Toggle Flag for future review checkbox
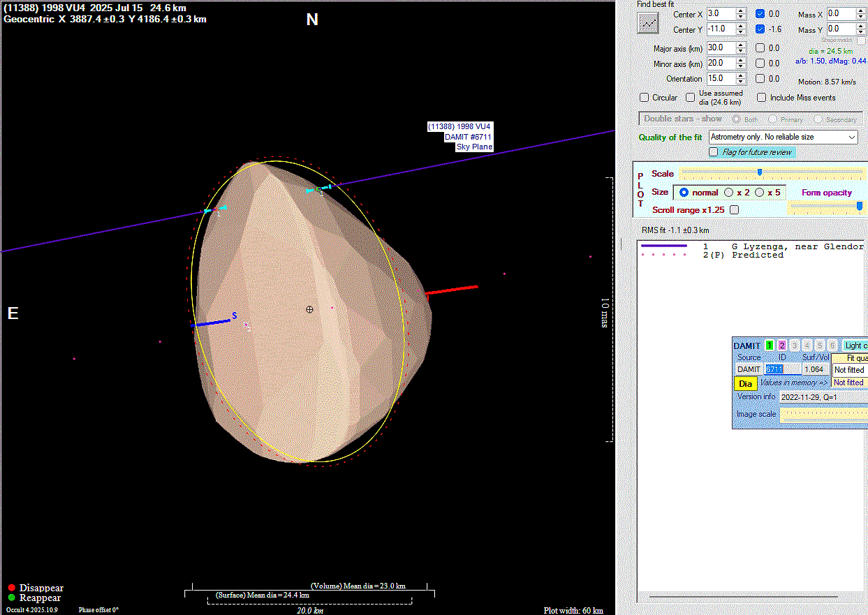This screenshot has width=868, height=615. [x=714, y=152]
